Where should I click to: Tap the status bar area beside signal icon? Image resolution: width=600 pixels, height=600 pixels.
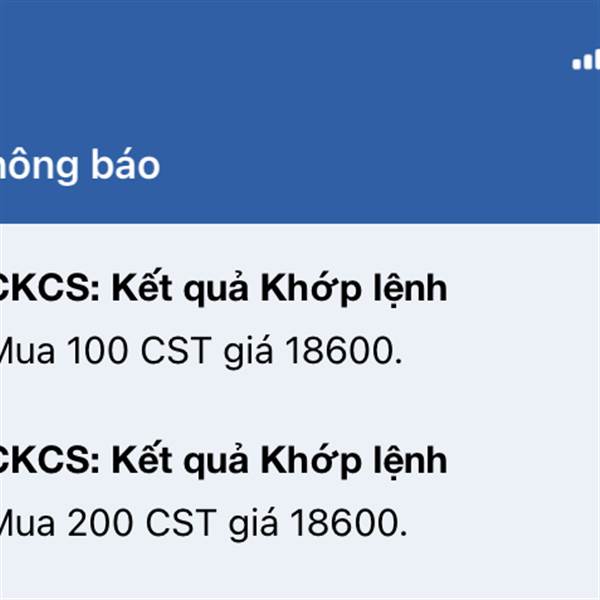497,59
